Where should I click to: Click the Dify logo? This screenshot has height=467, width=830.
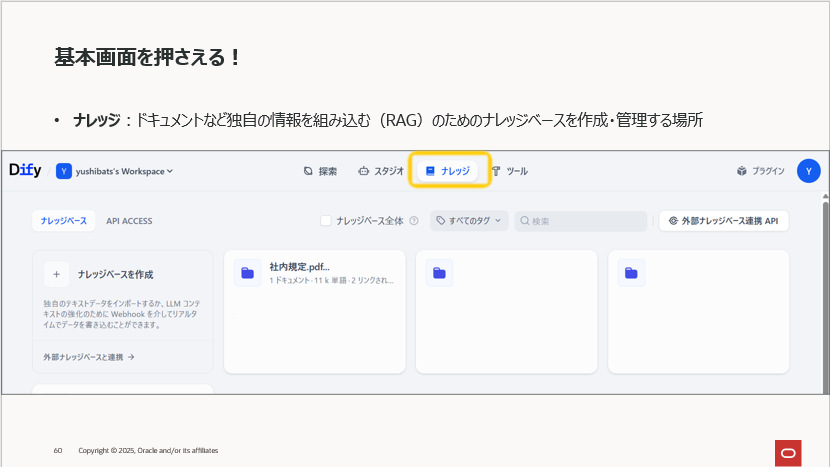click(x=25, y=170)
